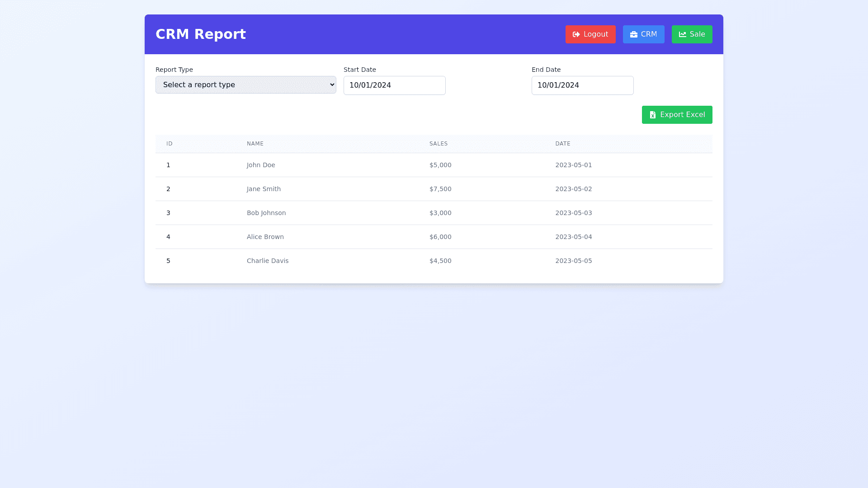This screenshot has height=488, width=868.
Task: Click the chart line icon on Sale button
Action: 682,34
